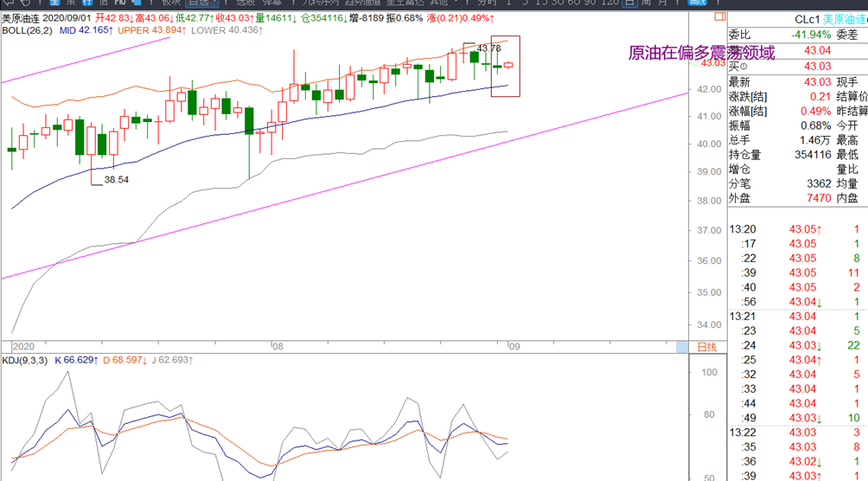Switch to the 月 monthly period
868x481 pixels.
coord(662,3)
